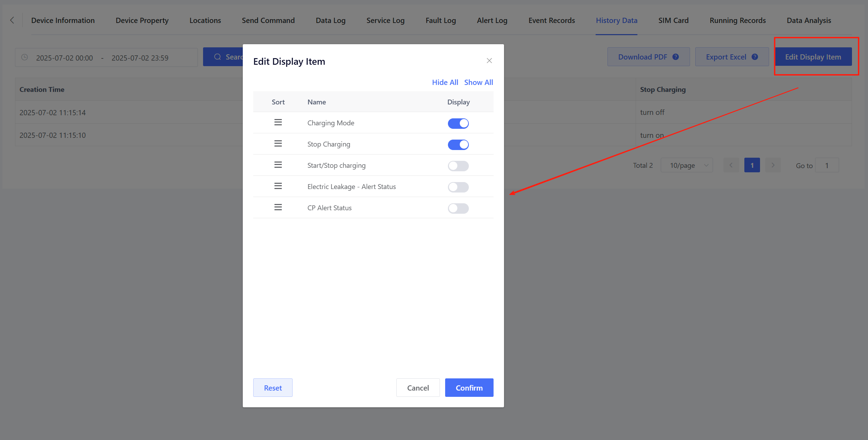
Task: Enable the Start/Stop charging display toggle
Action: (458, 166)
